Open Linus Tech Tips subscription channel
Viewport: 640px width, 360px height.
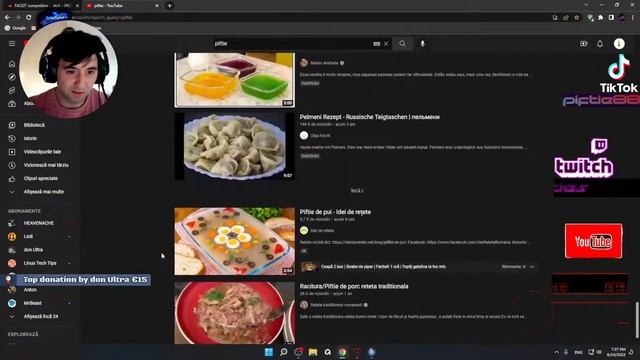(x=39, y=263)
